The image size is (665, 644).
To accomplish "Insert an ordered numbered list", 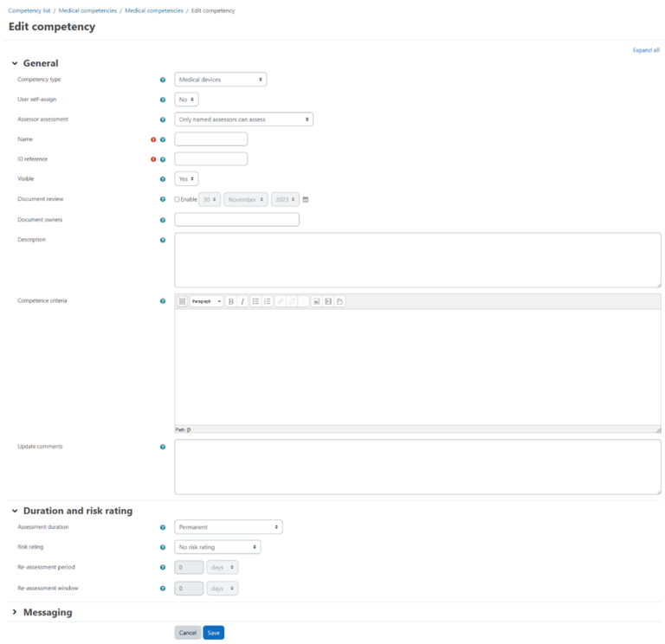I will click(x=268, y=301).
